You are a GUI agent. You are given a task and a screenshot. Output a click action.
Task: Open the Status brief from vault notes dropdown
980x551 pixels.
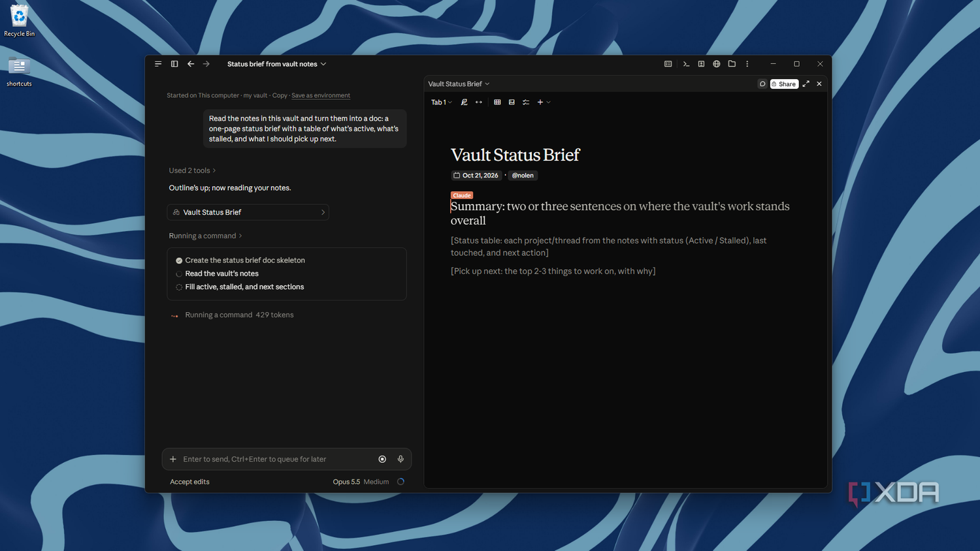pos(276,64)
